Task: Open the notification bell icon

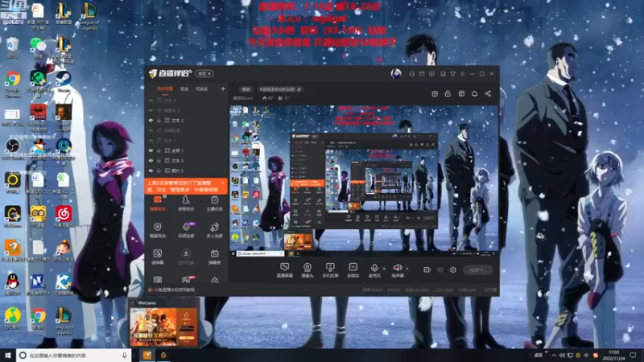Action: [x=474, y=93]
